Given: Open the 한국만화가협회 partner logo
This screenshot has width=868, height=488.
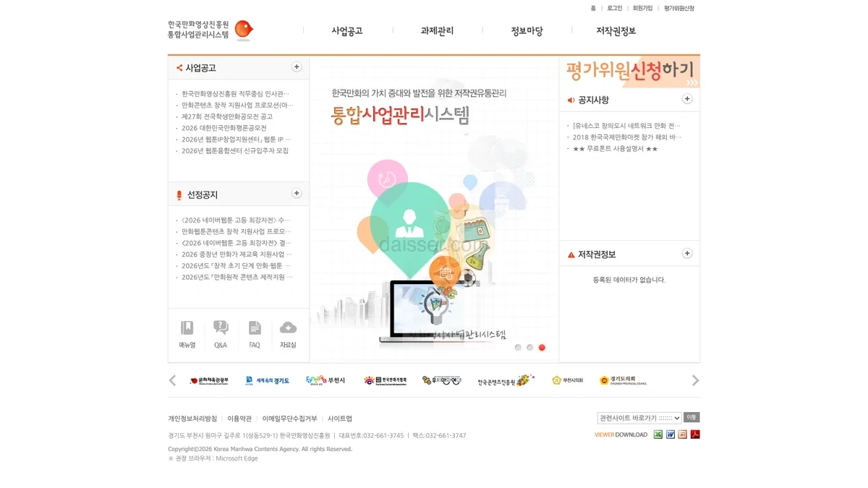Looking at the screenshot, I should pos(385,380).
